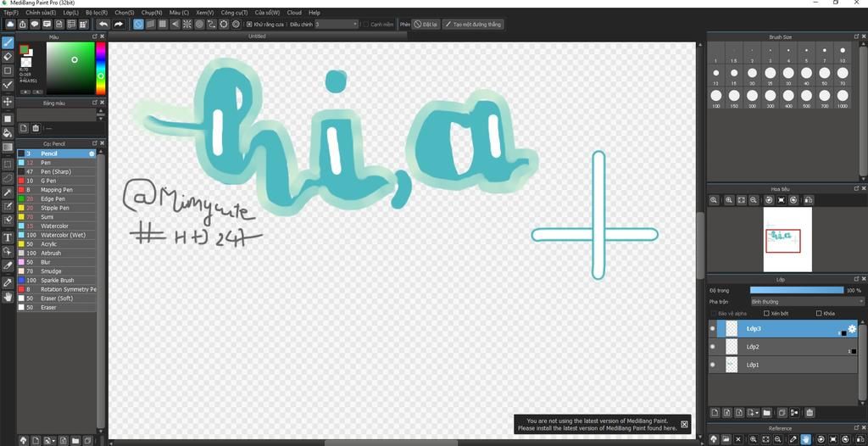The width and height of the screenshot is (868, 446).
Task: Click Tạo một đường thẳng button
Action: tap(473, 25)
